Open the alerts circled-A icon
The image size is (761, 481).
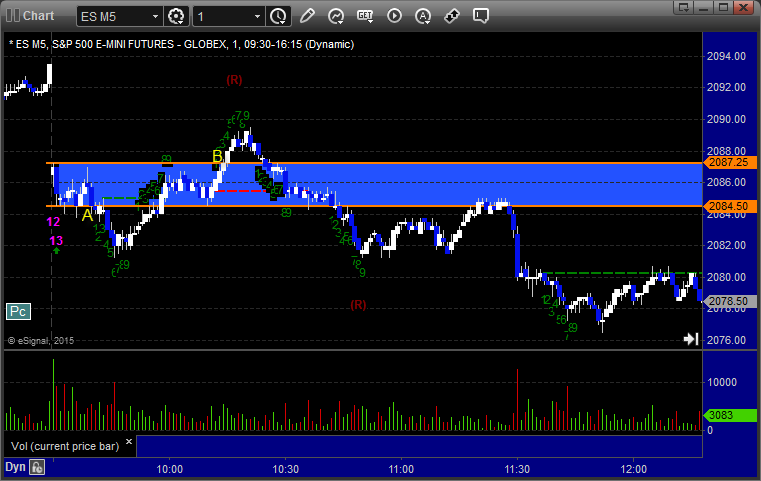coord(423,16)
